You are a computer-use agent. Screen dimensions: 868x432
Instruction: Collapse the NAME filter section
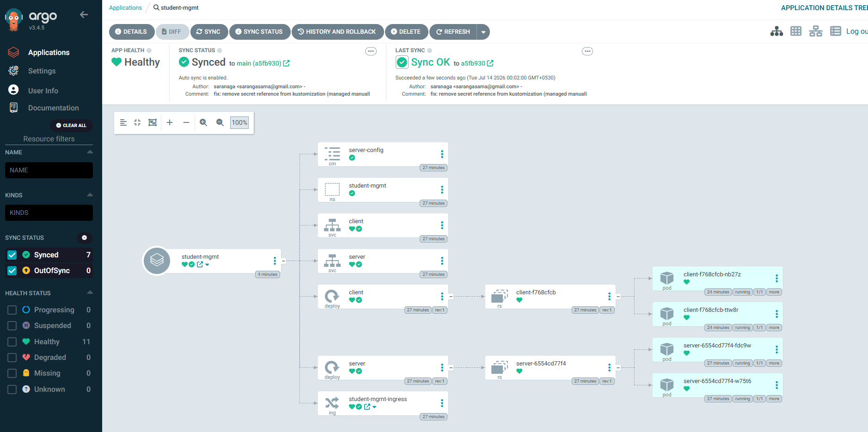point(90,152)
